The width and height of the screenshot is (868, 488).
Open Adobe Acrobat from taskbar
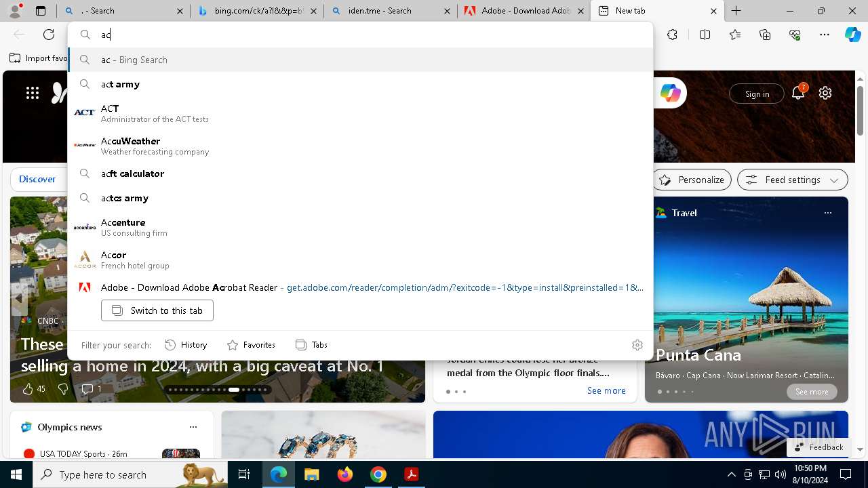click(x=412, y=474)
